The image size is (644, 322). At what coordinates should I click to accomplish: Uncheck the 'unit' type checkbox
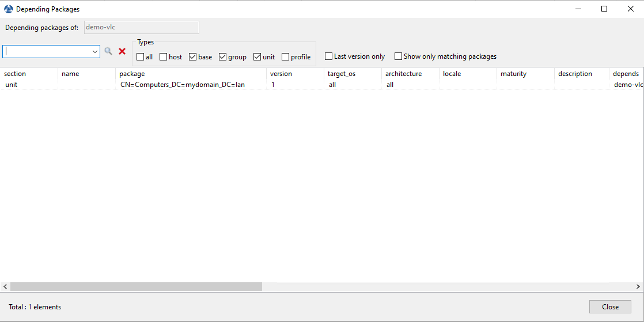tap(257, 57)
